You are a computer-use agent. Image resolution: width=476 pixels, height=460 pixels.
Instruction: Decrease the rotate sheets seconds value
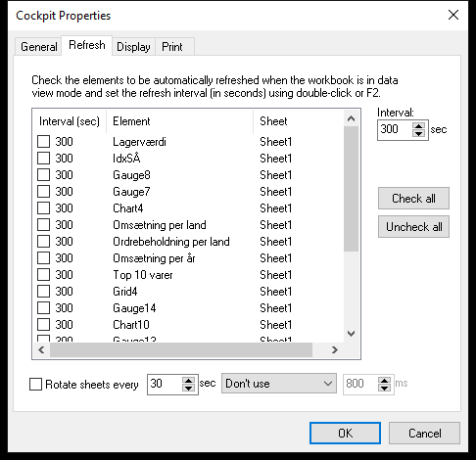tap(188, 388)
